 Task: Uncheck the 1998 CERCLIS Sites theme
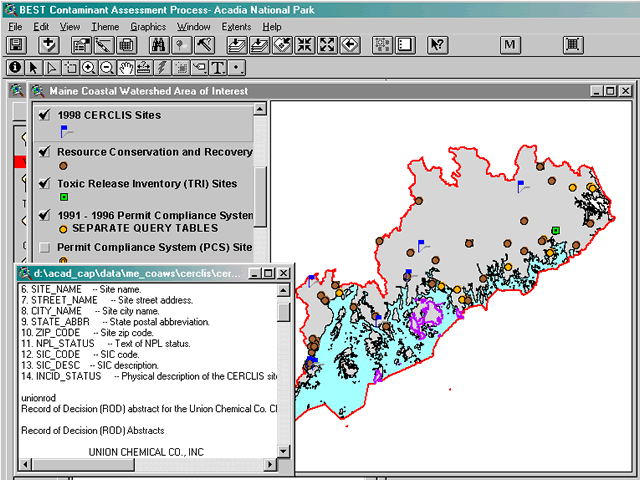click(44, 115)
